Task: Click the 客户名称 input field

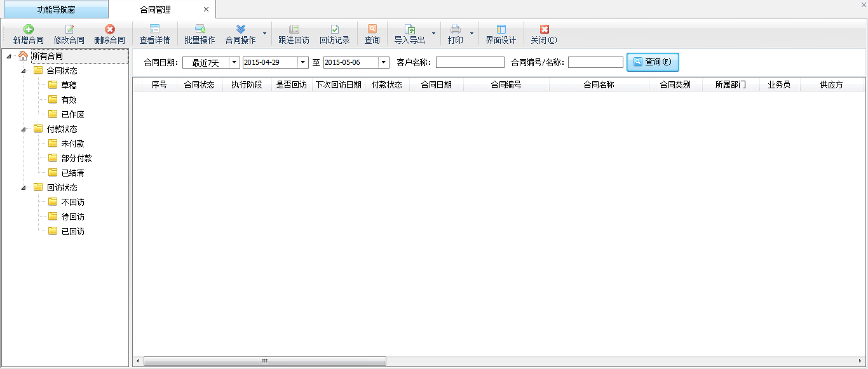Action: pos(470,62)
